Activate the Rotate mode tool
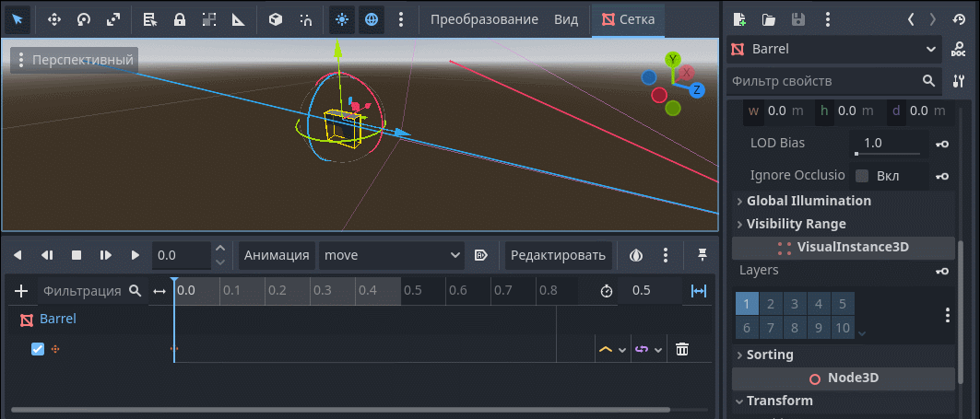The height and width of the screenshot is (419, 980). pyautogui.click(x=83, y=19)
